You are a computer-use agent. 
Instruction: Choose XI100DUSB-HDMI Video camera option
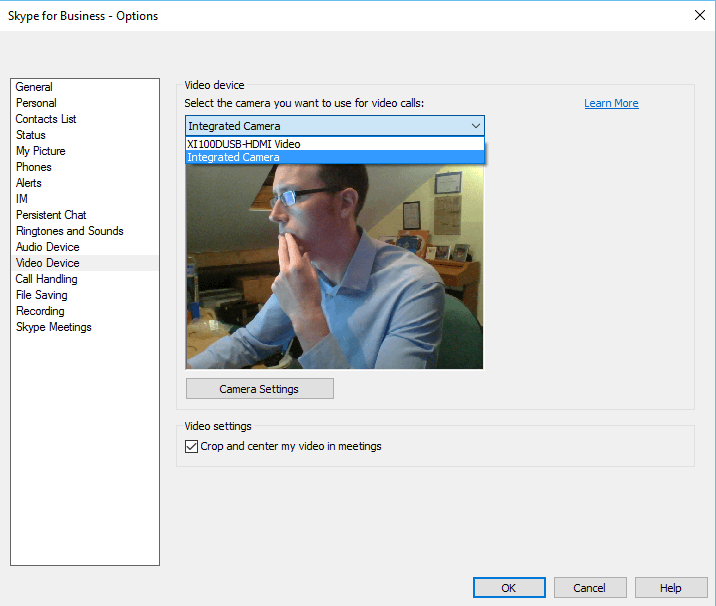pos(335,144)
